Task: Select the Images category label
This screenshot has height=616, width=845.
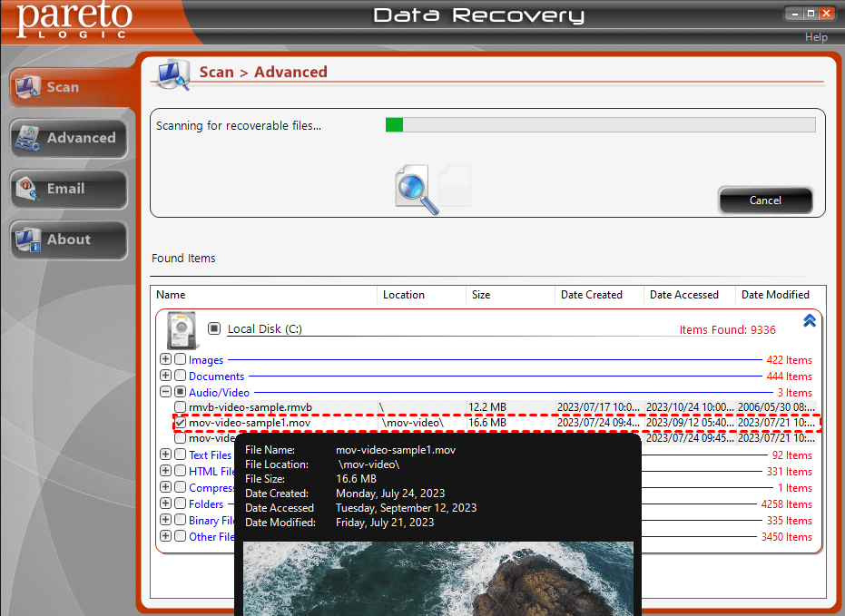Action: coord(206,359)
